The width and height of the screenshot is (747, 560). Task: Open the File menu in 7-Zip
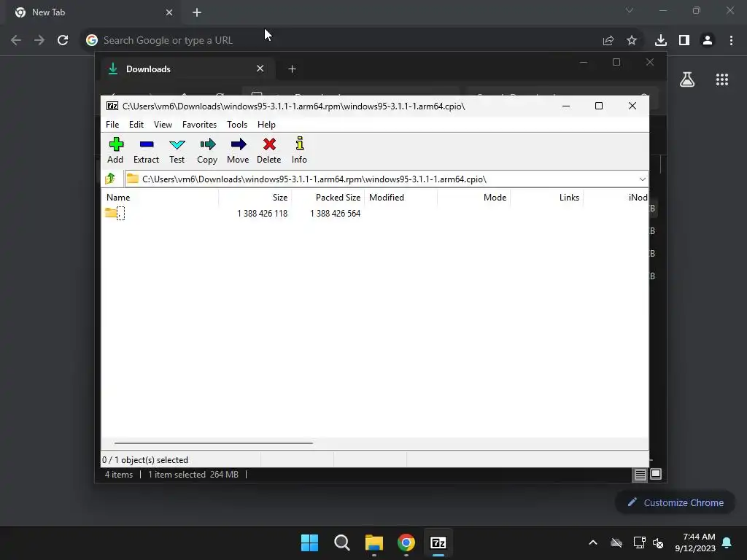[x=112, y=124]
